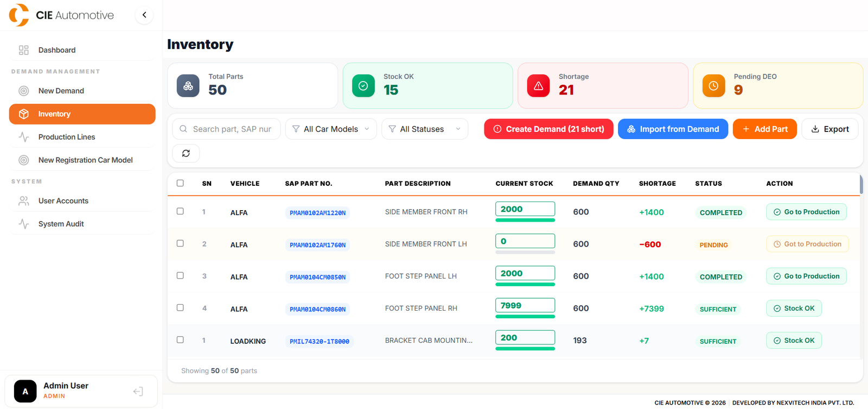Click the PENDING status badge
Viewport: 868px width, 409px height.
pos(713,245)
